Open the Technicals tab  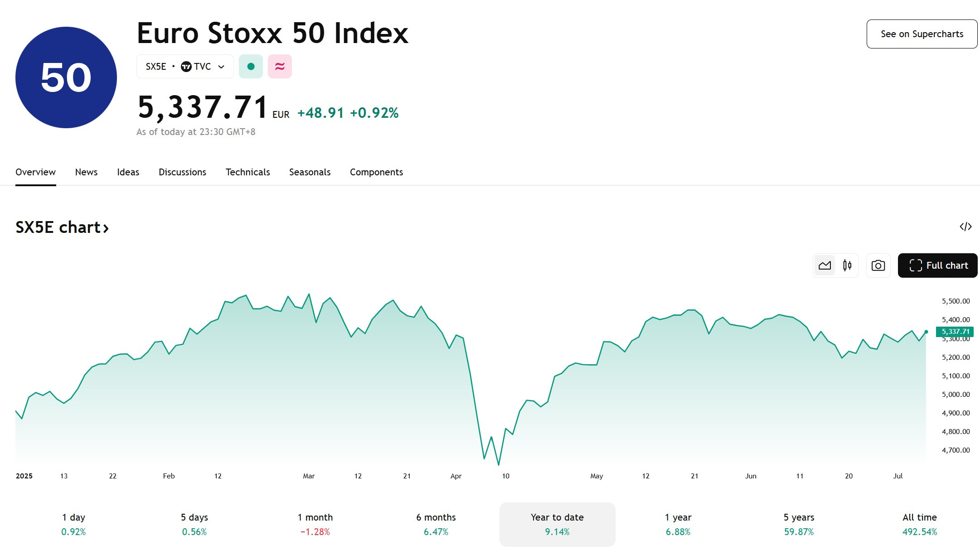click(x=247, y=172)
